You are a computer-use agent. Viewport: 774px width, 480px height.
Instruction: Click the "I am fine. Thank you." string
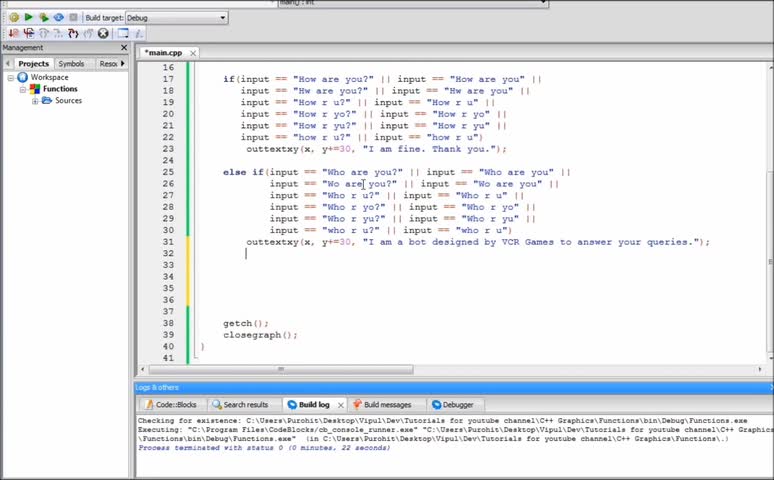click(x=429, y=149)
